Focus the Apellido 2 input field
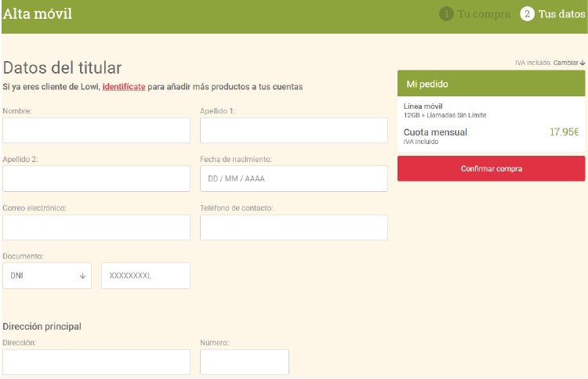 pos(96,179)
